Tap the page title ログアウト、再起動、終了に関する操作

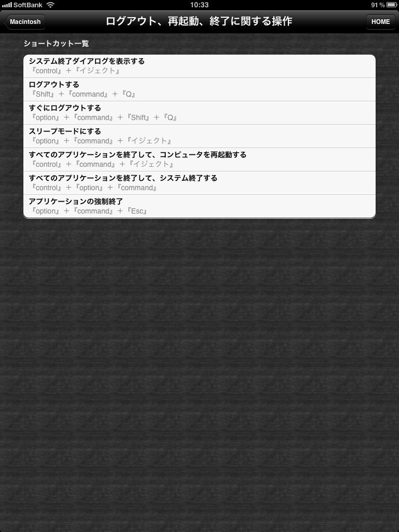coord(199,21)
